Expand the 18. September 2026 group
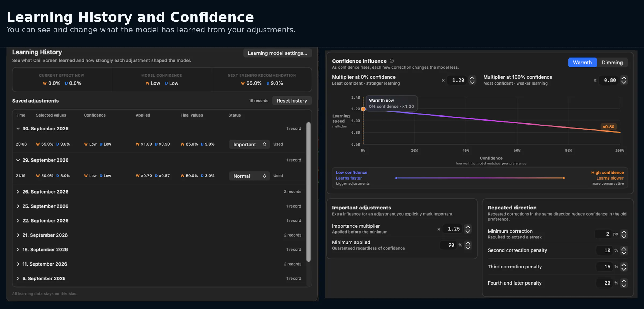This screenshot has height=309, width=644. pos(18,250)
